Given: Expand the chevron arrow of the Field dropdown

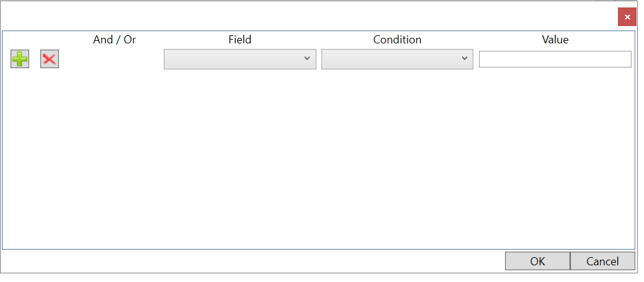Looking at the screenshot, I should [307, 58].
